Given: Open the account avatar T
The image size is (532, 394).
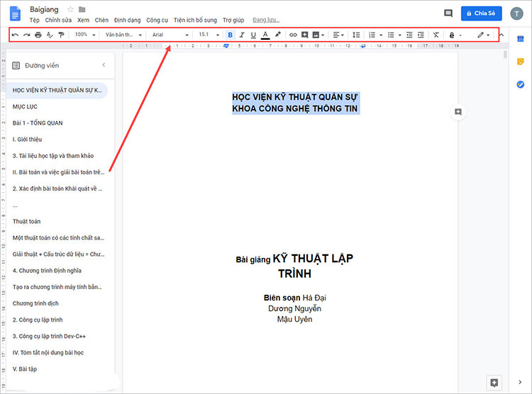Looking at the screenshot, I should pos(516,13).
